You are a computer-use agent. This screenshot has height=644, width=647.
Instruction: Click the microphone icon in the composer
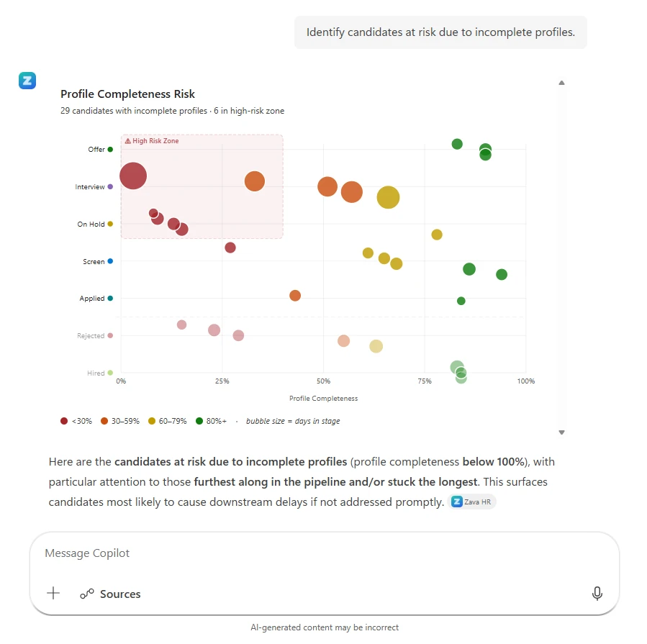pos(597,593)
